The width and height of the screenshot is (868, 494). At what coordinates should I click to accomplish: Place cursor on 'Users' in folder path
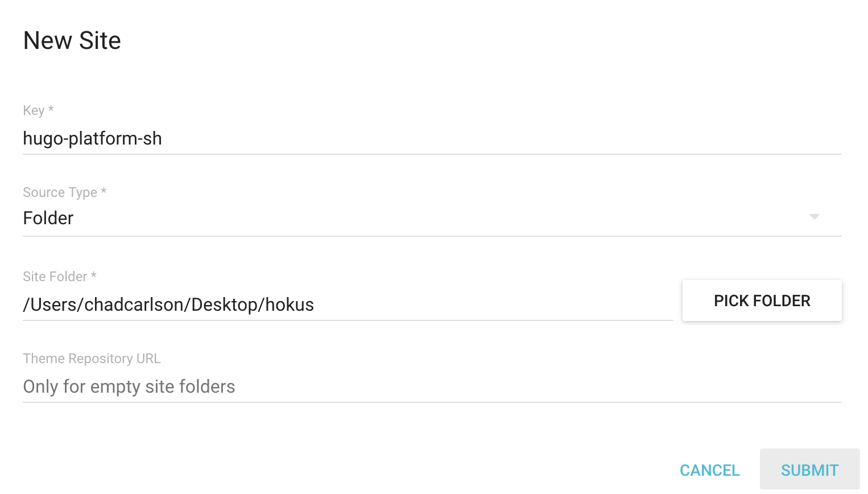54,304
